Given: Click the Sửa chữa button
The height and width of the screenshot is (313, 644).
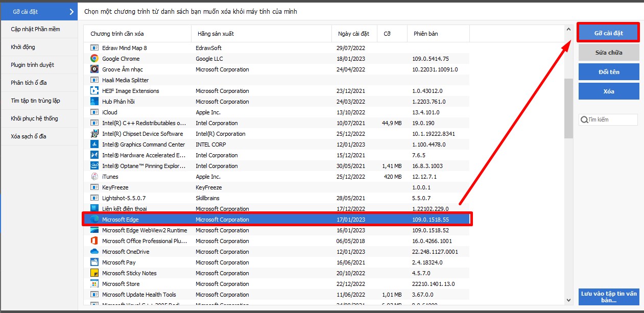Looking at the screenshot, I should point(608,53).
